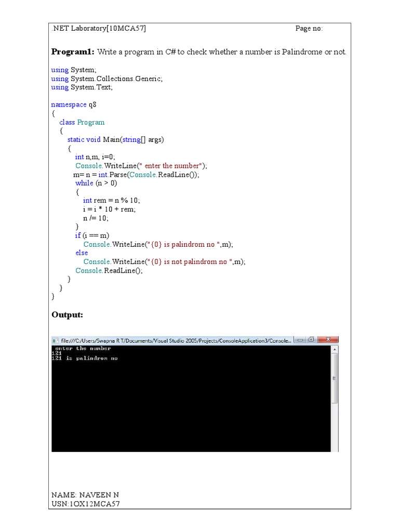Minimize the console output window
399x532 pixels.
click(300, 340)
